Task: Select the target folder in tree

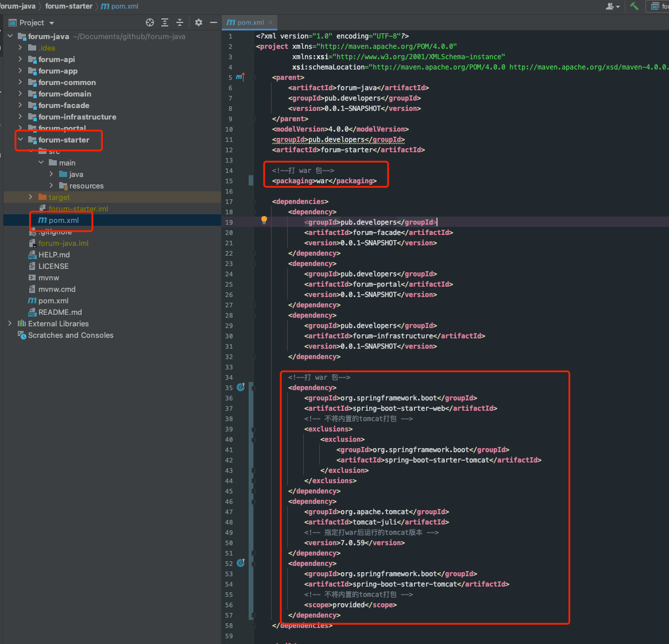Action: (x=59, y=197)
